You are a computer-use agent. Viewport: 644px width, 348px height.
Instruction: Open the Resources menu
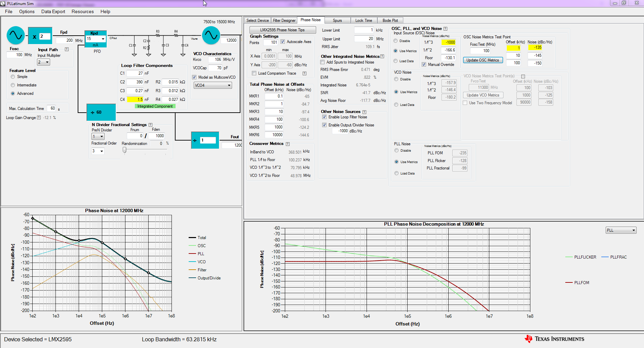[83, 11]
